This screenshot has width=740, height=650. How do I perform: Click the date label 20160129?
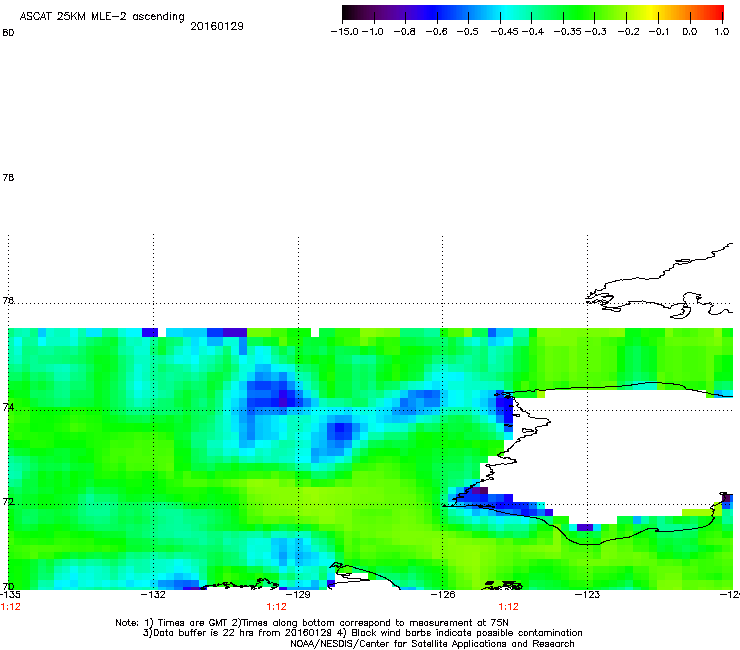click(x=217, y=26)
